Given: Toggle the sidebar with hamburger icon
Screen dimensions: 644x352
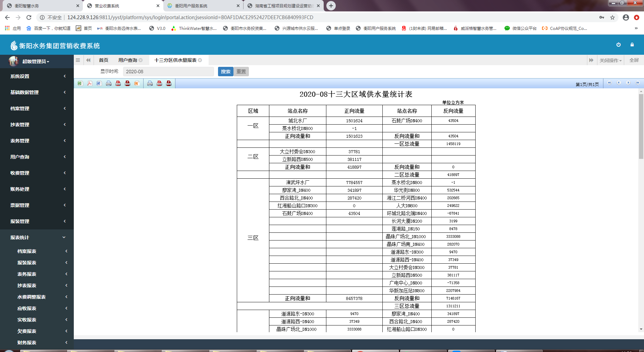Looking at the screenshot, I should 78,60.
